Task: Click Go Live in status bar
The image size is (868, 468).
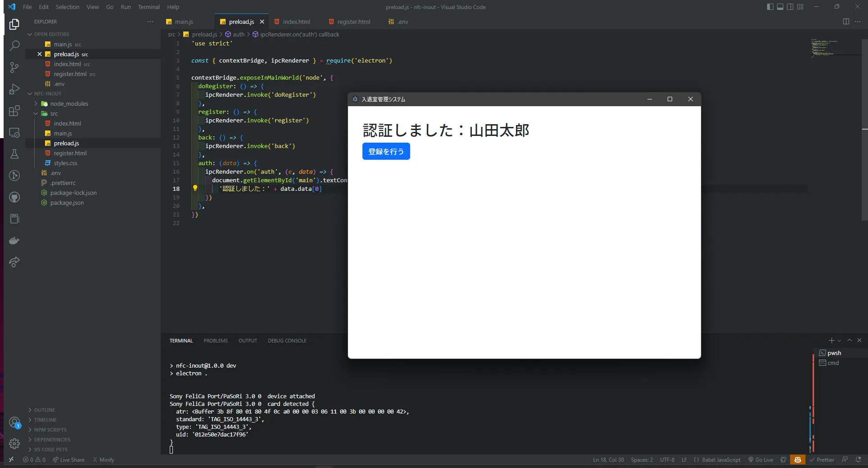Action: [x=760, y=460]
